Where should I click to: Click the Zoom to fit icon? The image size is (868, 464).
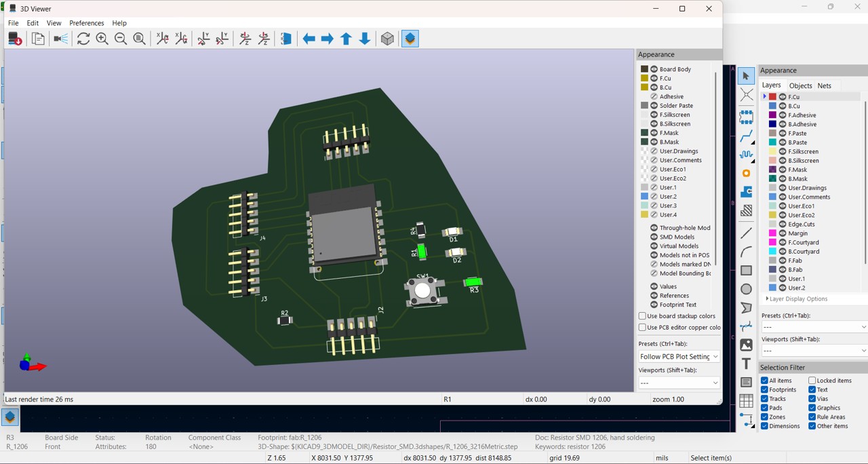click(139, 39)
